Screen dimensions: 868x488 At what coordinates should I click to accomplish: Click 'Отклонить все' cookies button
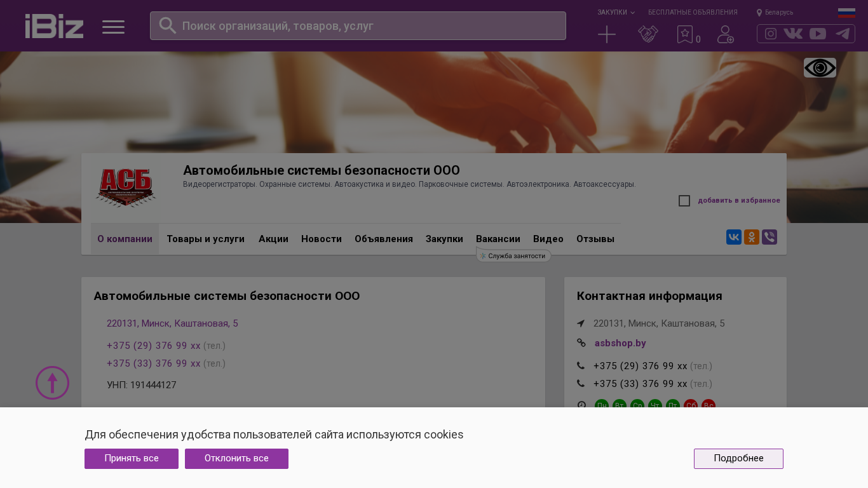(x=236, y=459)
